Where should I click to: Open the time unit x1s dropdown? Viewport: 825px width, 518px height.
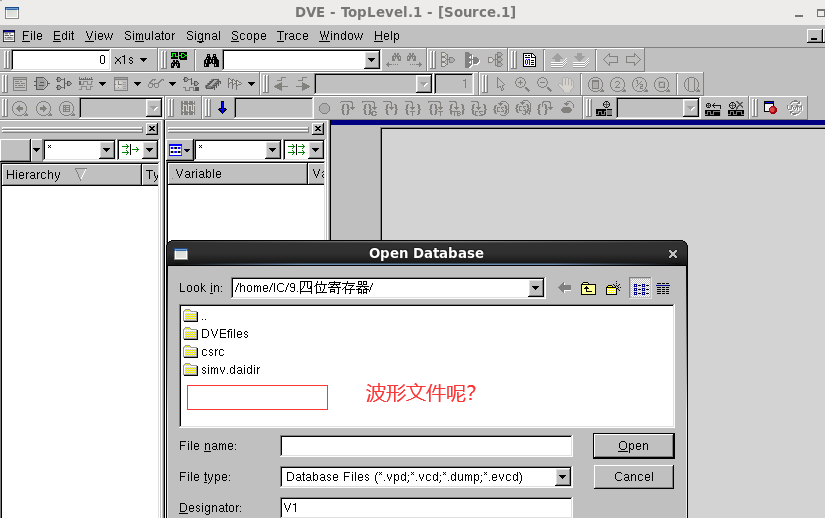(x=143, y=60)
